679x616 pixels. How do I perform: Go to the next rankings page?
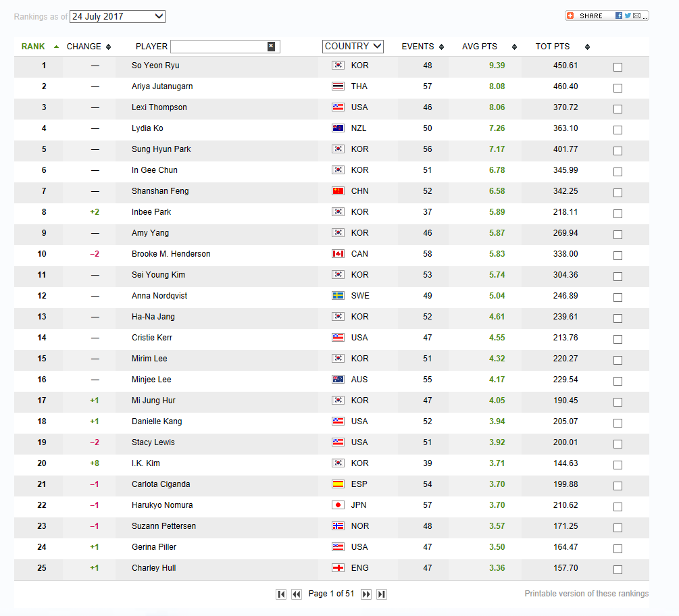coord(366,594)
